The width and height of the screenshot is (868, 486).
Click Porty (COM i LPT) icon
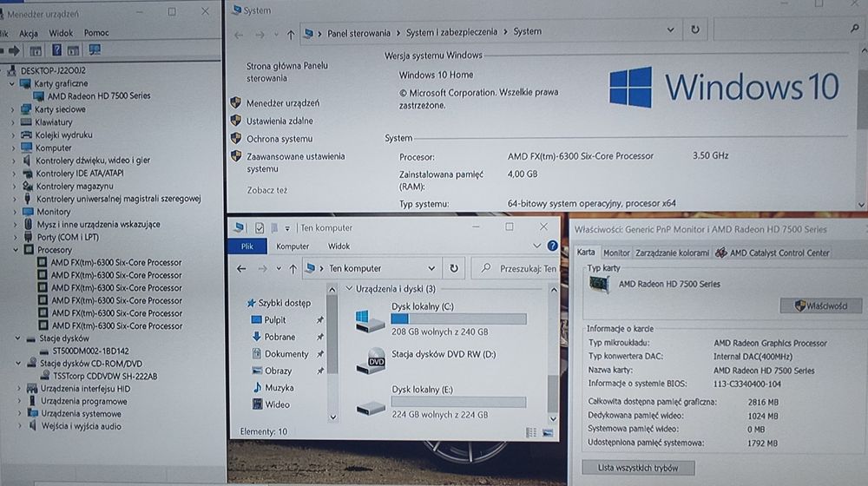pos(29,237)
